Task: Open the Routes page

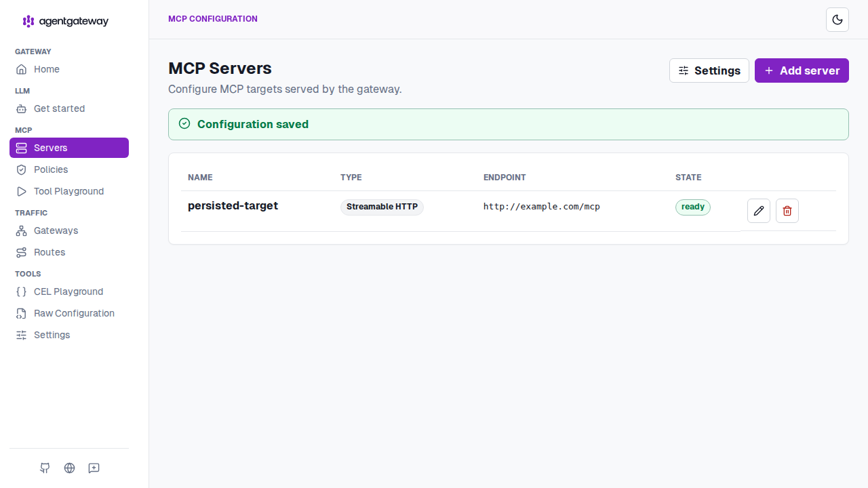Action: (x=69, y=252)
